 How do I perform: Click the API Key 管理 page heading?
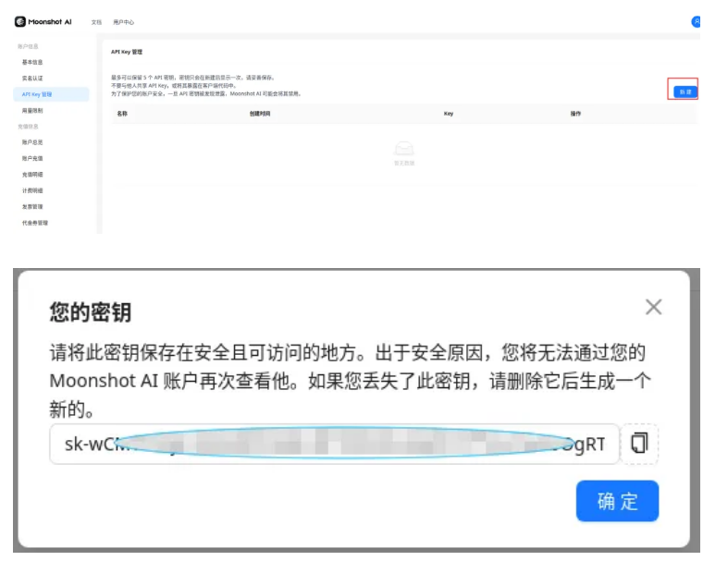coord(127,52)
